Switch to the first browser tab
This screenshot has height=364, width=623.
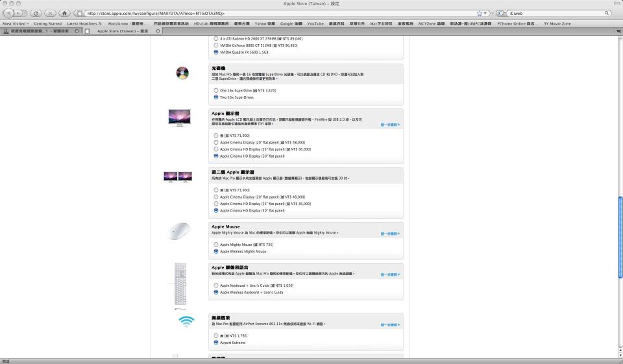pyautogui.click(x=41, y=31)
